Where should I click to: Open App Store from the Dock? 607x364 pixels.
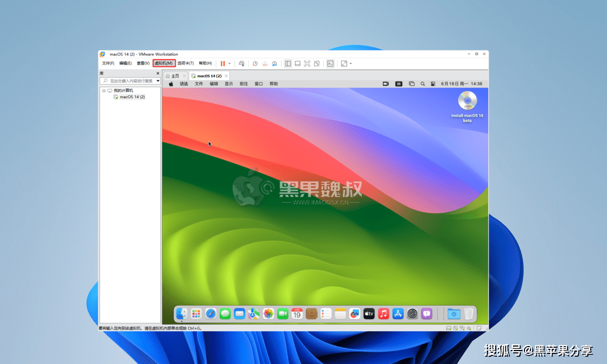click(398, 313)
